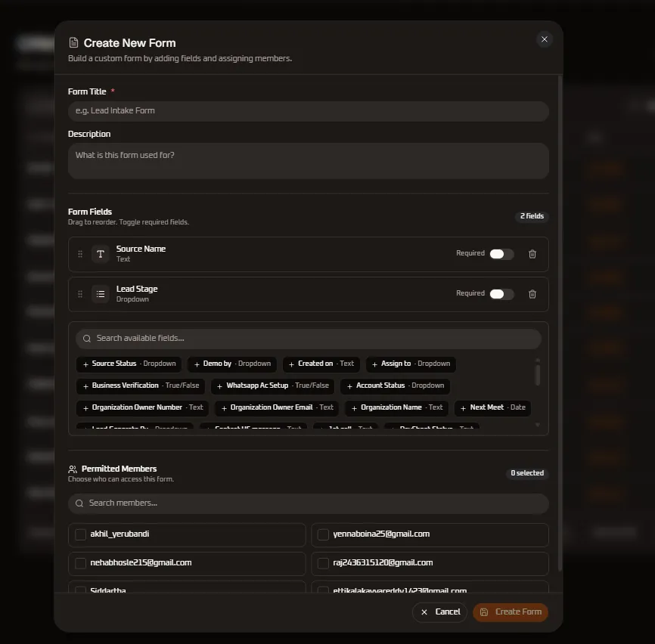This screenshot has width=655, height=644.
Task: Delete the Lead Stage field
Action: (532, 294)
